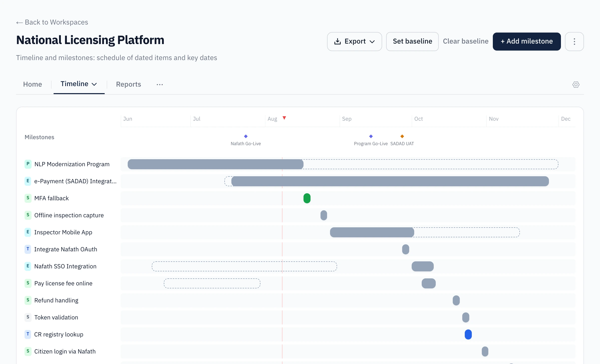Click the Clear baseline button
Screen dimensions: 600x364
tap(466, 41)
